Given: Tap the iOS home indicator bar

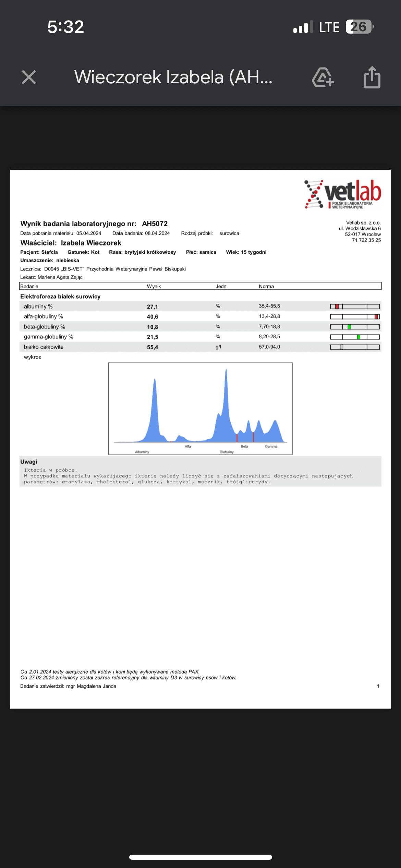Looking at the screenshot, I should click(x=200, y=857).
